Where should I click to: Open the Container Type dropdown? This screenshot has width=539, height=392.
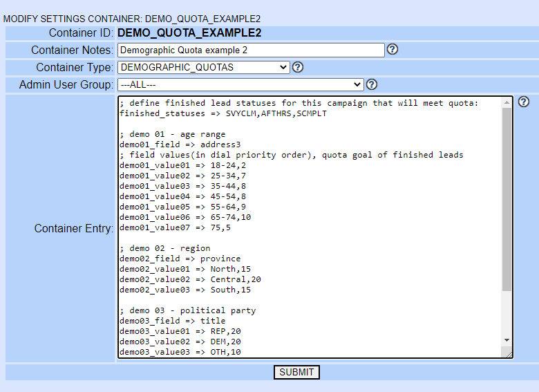(204, 67)
